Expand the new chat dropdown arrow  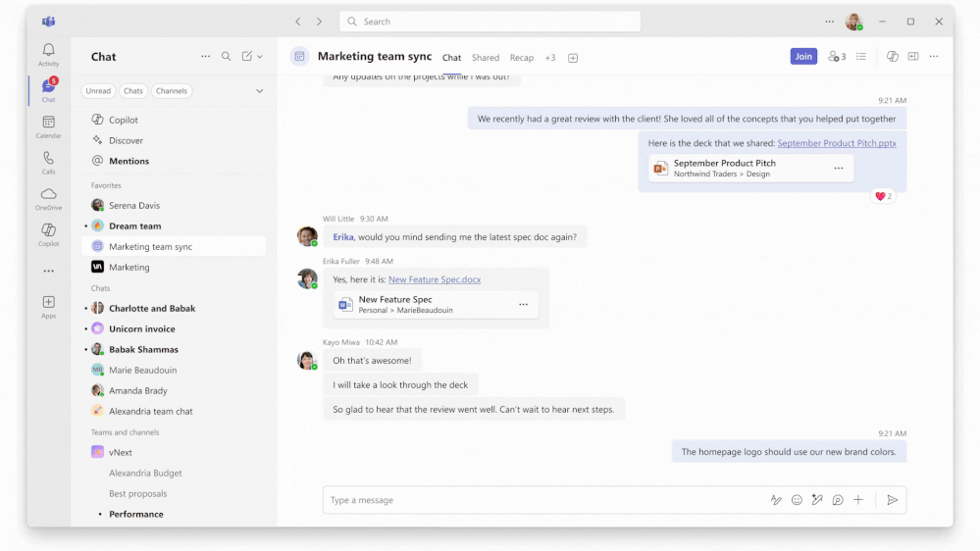(x=260, y=57)
